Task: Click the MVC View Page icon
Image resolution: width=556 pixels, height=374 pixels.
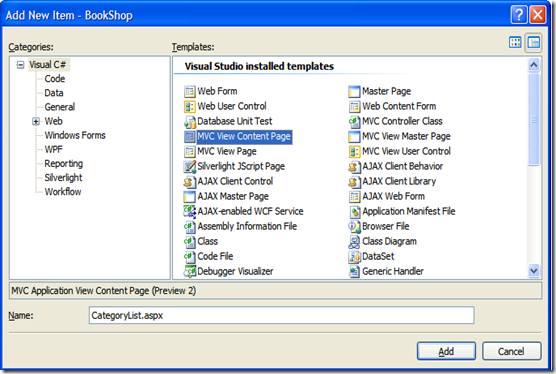Action: 189,151
